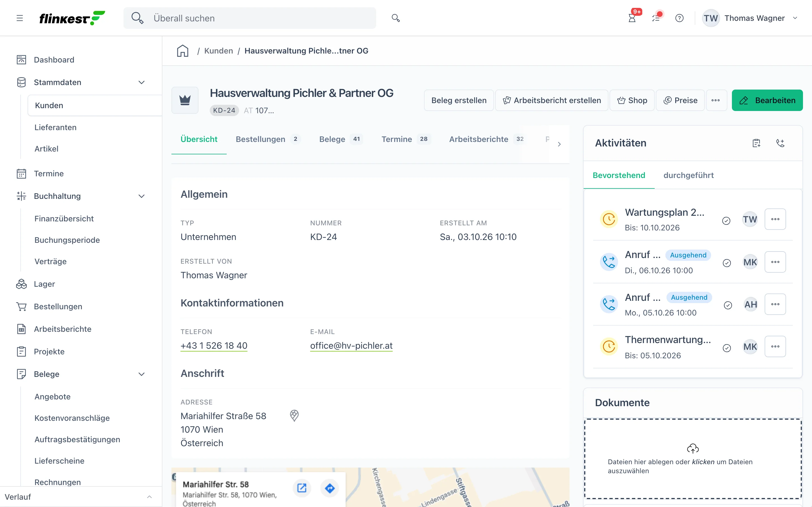812x507 pixels.
Task: Click the map pin icon beside address
Action: [294, 415]
